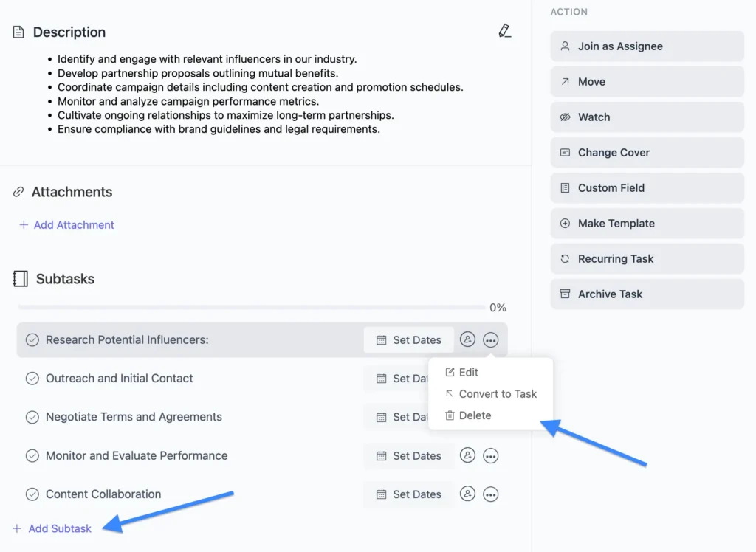The image size is (756, 552).
Task: Check off the Content Collaboration subtask
Action: 32,494
